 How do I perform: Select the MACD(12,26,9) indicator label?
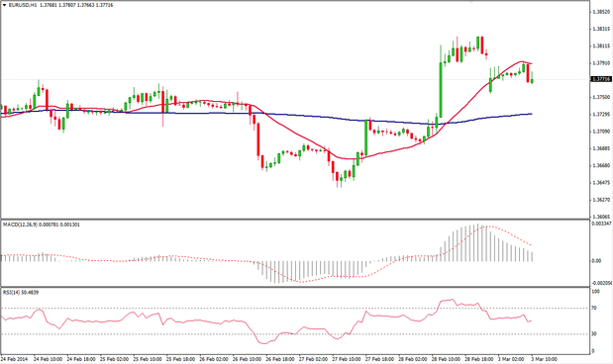click(20, 225)
